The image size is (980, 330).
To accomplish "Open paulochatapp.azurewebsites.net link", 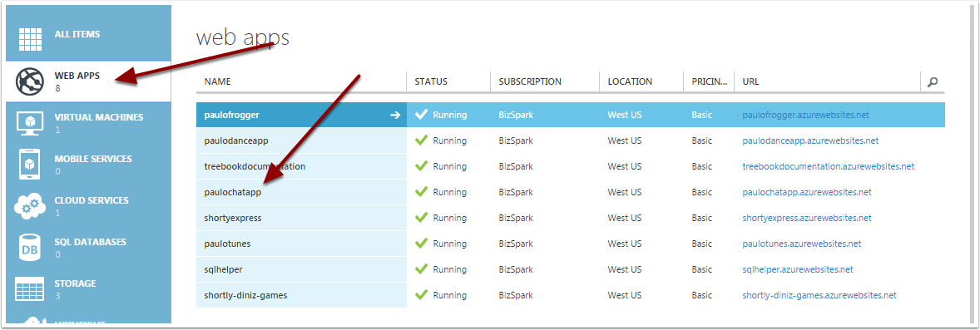I will (807, 193).
